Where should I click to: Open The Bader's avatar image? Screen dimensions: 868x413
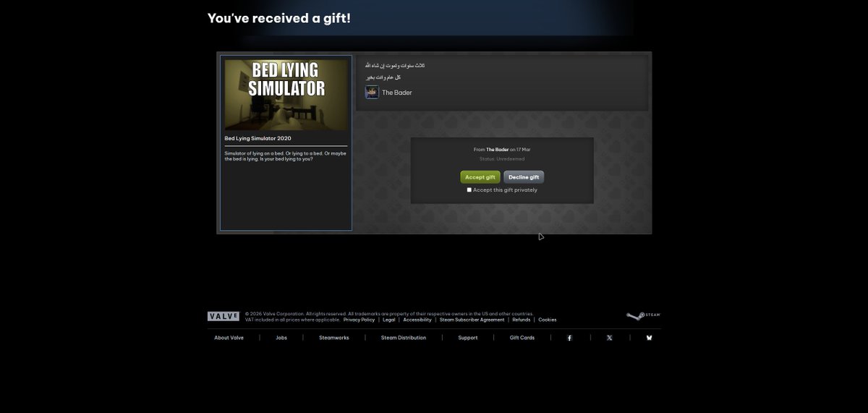372,92
